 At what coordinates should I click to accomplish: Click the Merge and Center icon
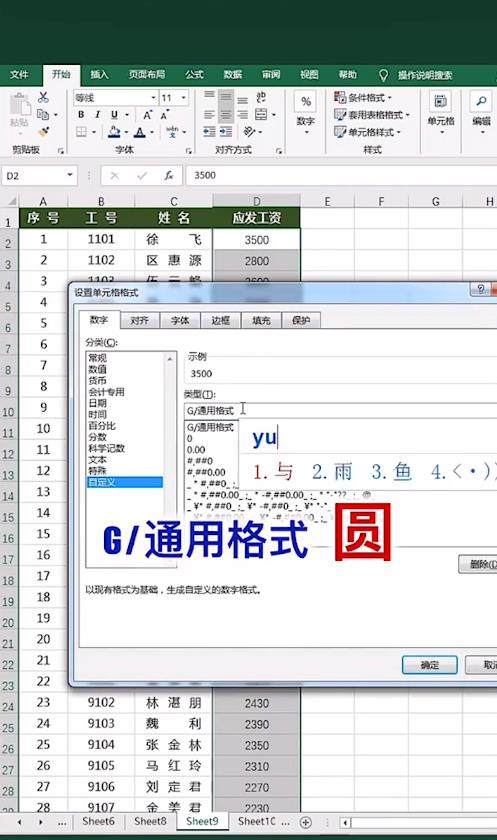pos(261,114)
